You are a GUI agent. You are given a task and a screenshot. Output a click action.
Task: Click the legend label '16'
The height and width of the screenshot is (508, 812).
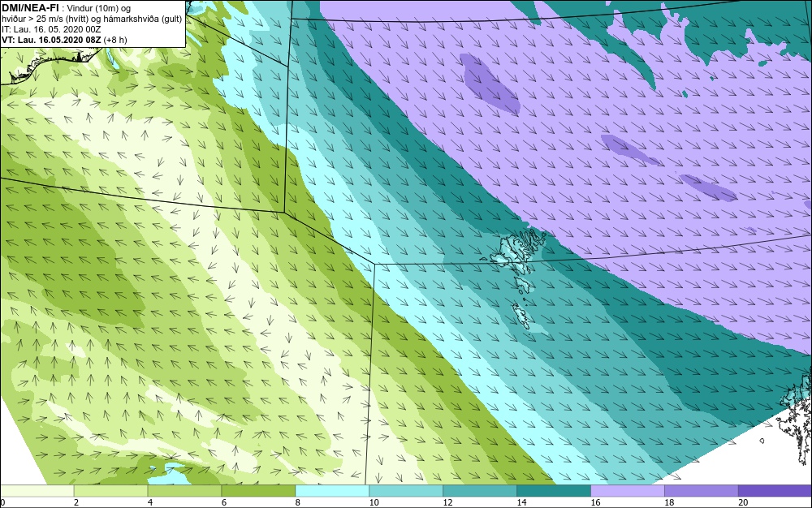click(x=595, y=502)
